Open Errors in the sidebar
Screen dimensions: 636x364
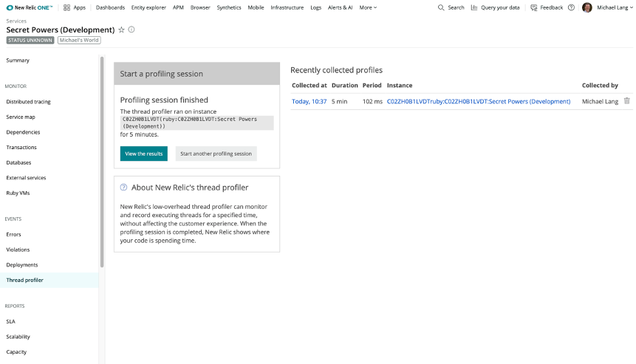(x=13, y=235)
